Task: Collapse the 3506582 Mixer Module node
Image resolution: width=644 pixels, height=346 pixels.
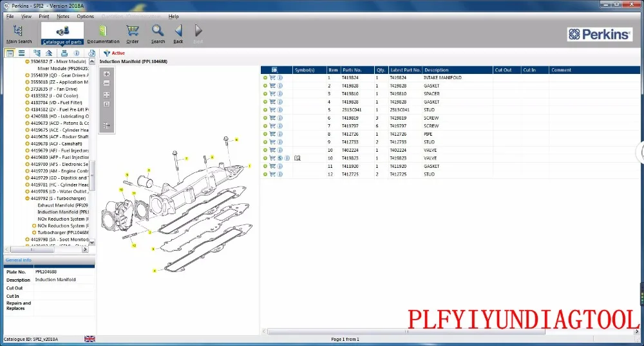Action: (x=27, y=62)
